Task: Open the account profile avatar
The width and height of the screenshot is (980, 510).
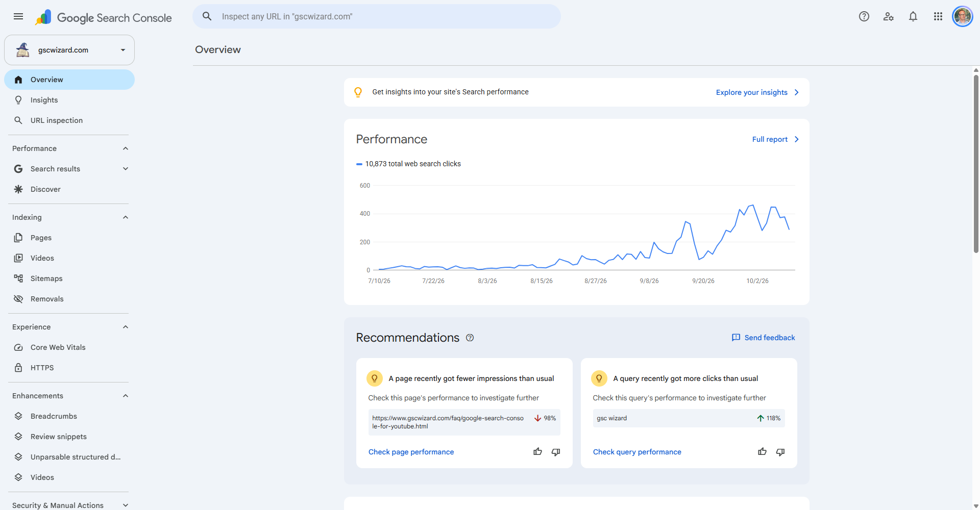Action: 963,16
